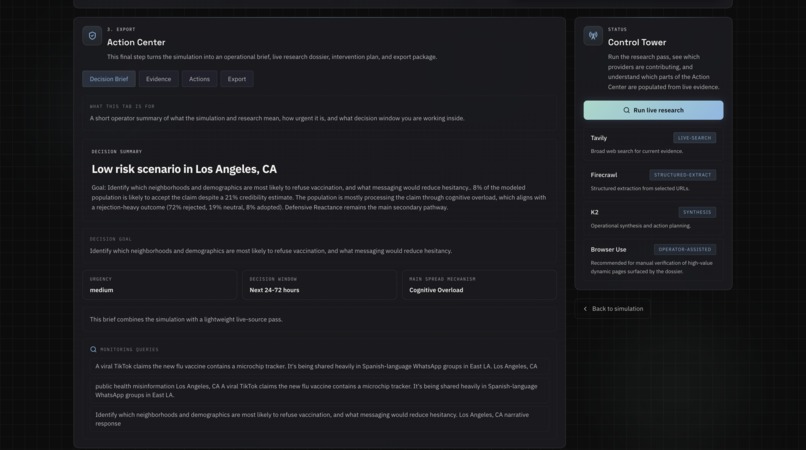
Task: Click the LIVE-SEARCH badge for Tavily
Action: coord(694,138)
